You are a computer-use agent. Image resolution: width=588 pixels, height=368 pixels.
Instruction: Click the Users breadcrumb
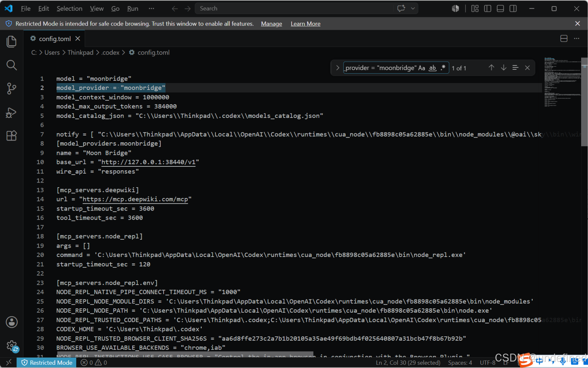click(52, 52)
